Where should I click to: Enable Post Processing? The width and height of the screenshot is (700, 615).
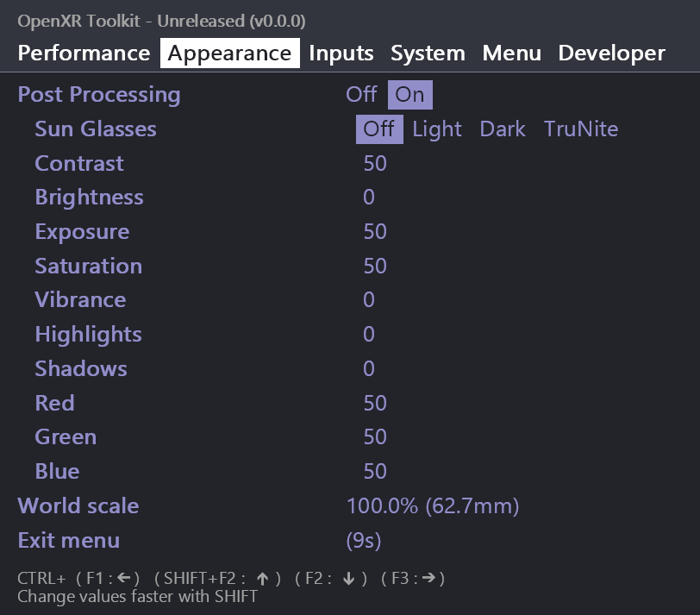[x=409, y=94]
